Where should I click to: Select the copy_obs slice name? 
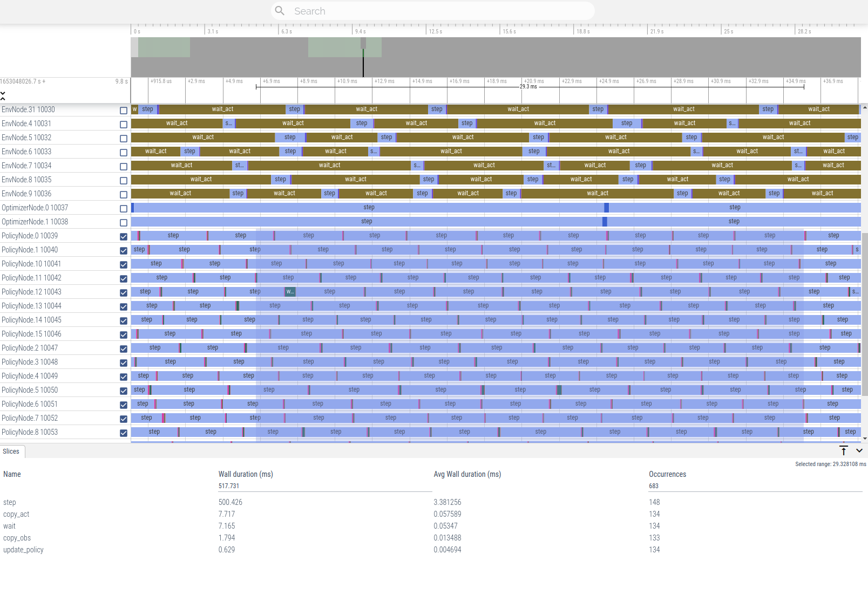17,538
